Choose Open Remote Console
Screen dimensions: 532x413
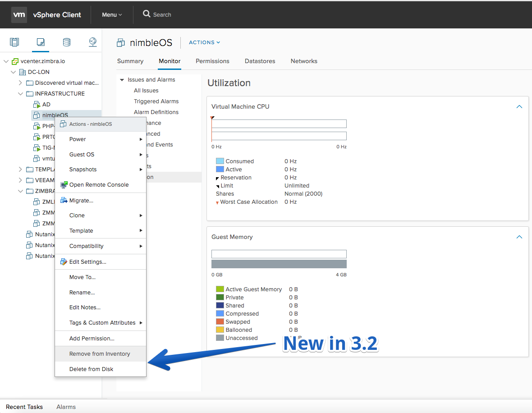101,184
